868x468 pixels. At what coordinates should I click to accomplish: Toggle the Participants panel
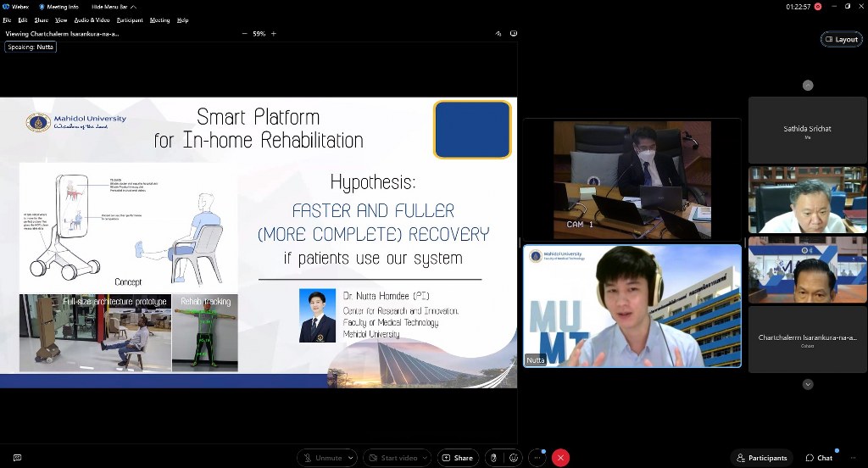point(761,458)
